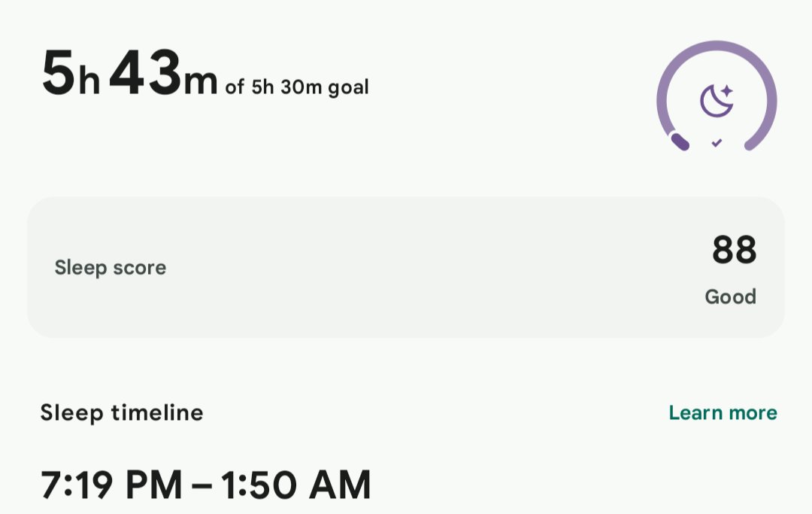Tap the crescent moon sleep icon
This screenshot has width=812, height=514.
click(x=715, y=102)
